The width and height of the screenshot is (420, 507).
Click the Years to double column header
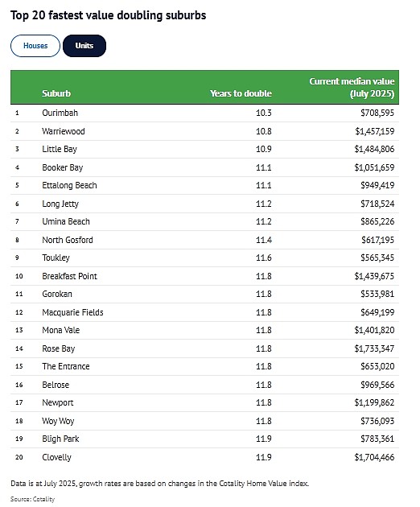pos(241,93)
